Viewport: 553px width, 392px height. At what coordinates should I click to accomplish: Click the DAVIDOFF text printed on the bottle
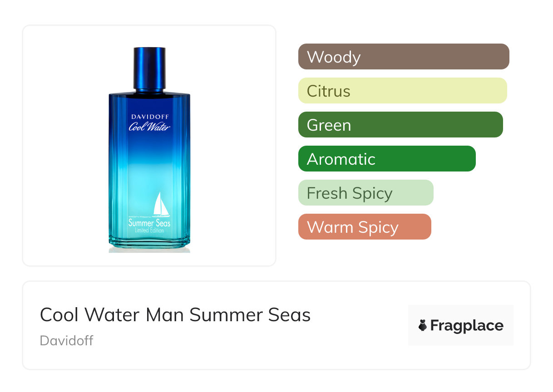click(149, 117)
